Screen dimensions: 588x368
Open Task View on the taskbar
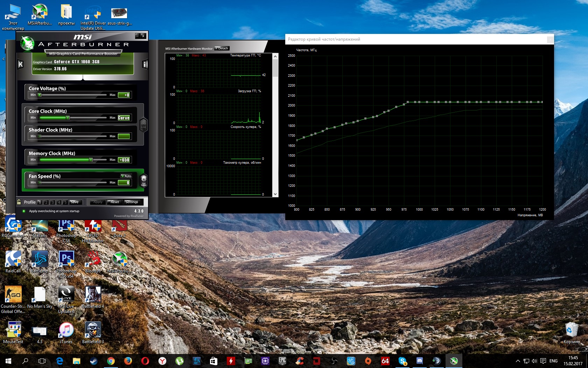(42, 361)
